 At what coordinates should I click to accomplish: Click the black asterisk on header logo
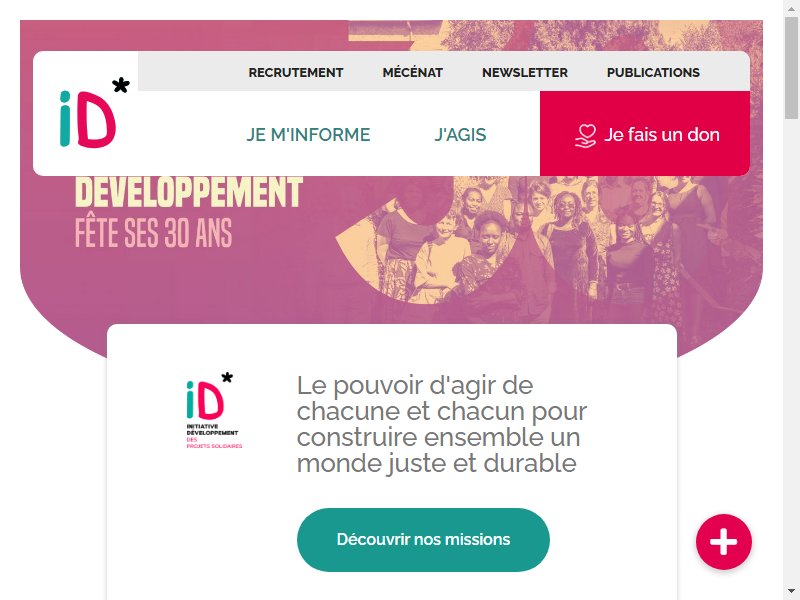120,85
